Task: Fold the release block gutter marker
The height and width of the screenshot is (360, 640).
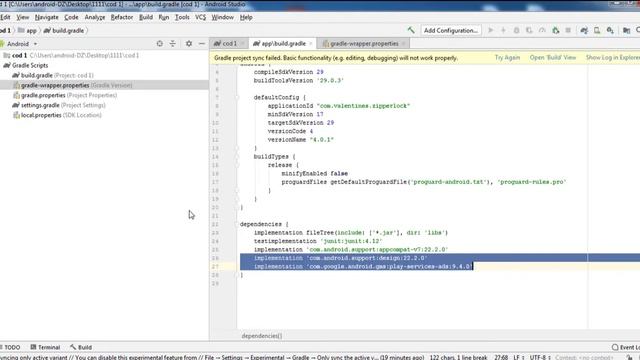Action: click(x=237, y=165)
